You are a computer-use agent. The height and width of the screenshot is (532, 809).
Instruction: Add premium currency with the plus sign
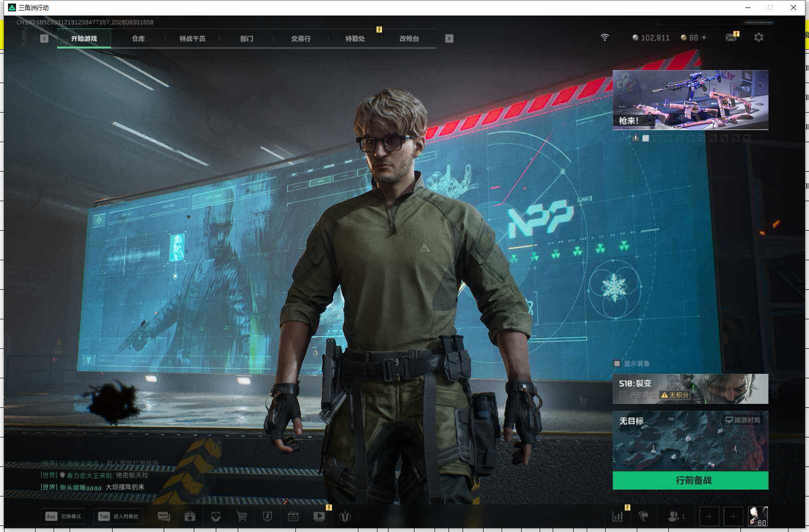pyautogui.click(x=704, y=38)
